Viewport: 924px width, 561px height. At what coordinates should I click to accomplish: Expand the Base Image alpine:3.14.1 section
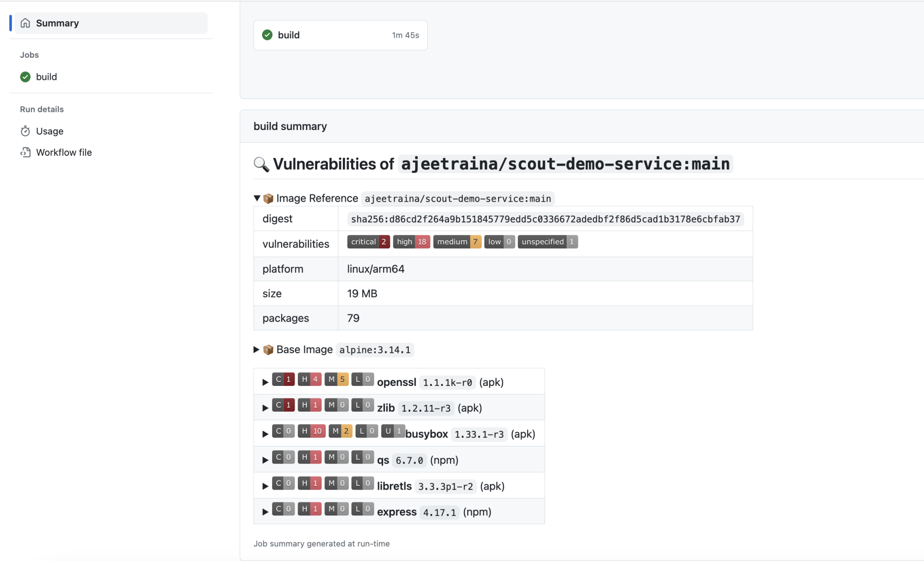coord(256,349)
